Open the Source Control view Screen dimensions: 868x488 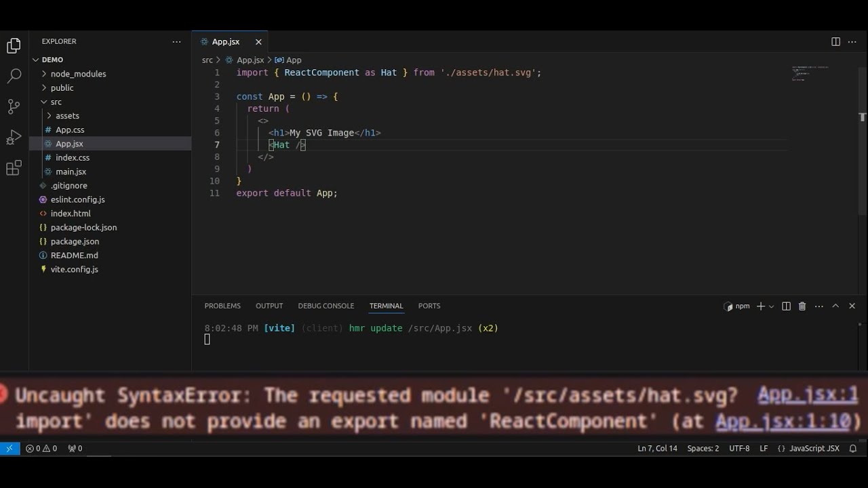14,106
